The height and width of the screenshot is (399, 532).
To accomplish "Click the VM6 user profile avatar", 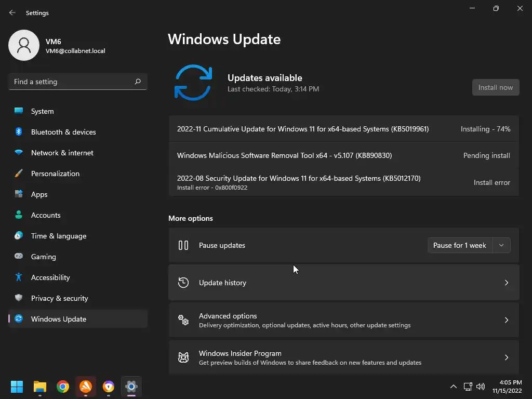I will 24,45.
